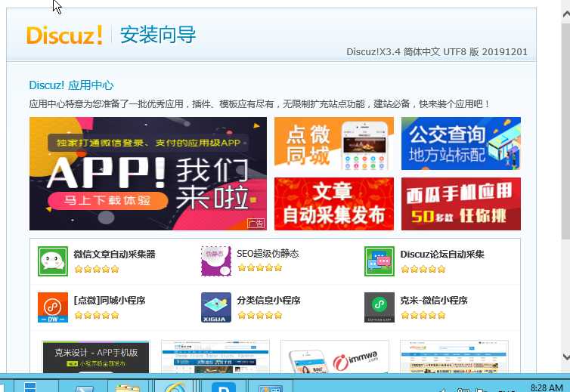
Task: Open the 文章自动采集发布 red banner
Action: [333, 204]
